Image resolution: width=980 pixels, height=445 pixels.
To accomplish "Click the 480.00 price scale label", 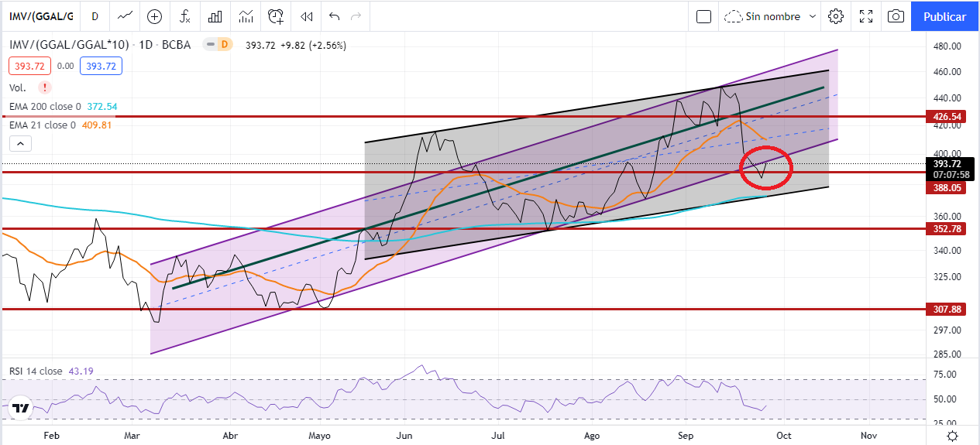I will click(x=948, y=46).
